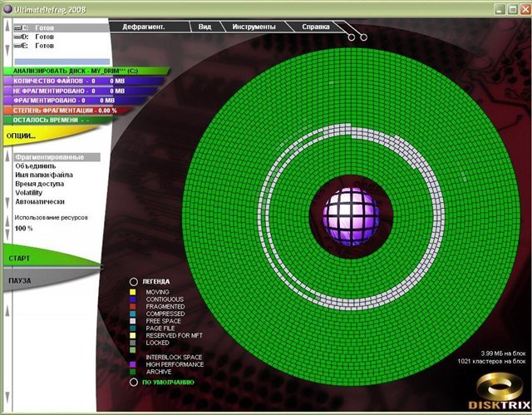Click АНАЛИЗИРОВАТЬ ДИСК green bar
Screen dimensions: 532x415
[86, 71]
